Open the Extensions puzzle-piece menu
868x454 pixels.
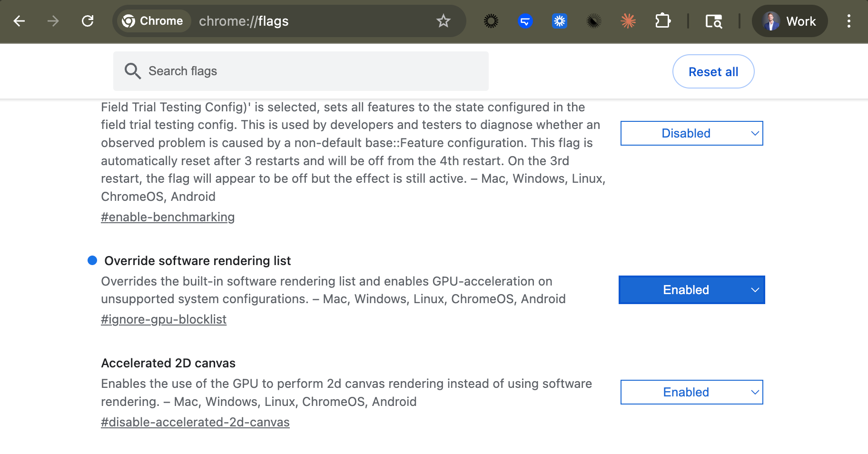[662, 21]
